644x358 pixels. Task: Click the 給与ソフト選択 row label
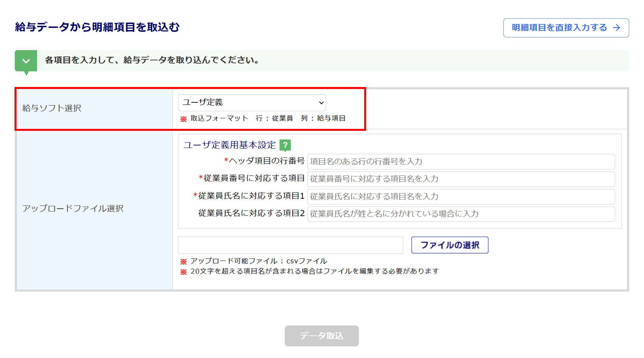[52, 108]
